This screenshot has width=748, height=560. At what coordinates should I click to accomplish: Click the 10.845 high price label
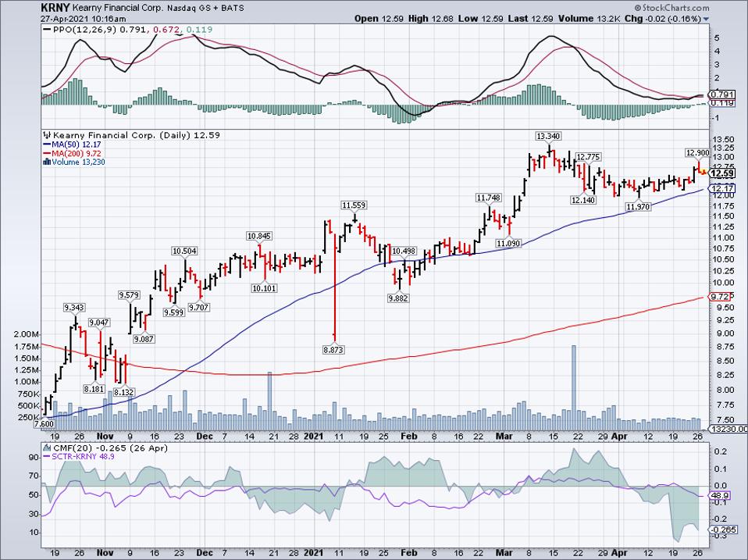pyautogui.click(x=259, y=236)
